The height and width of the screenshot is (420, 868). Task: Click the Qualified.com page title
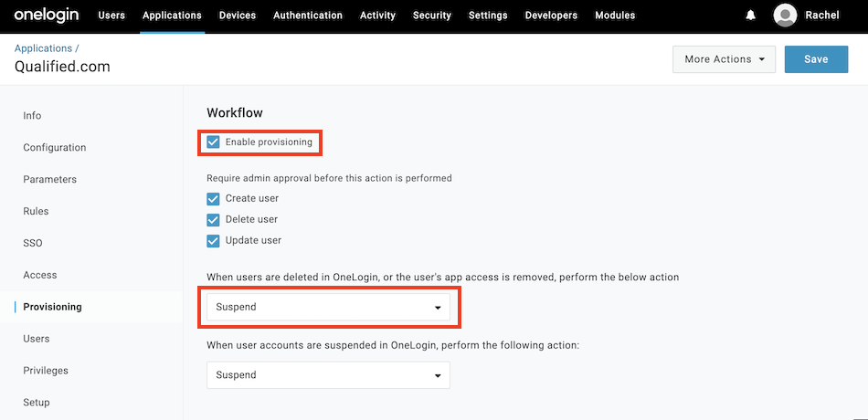click(x=62, y=67)
